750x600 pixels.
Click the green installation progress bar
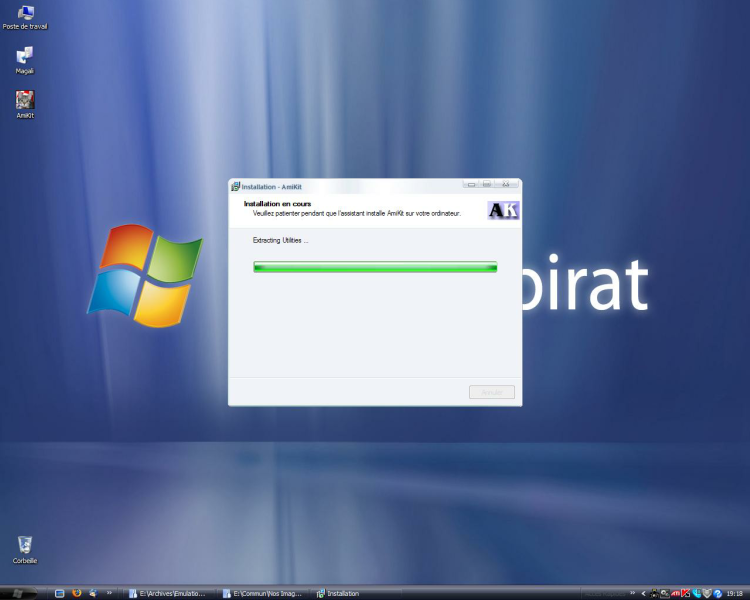click(x=375, y=267)
